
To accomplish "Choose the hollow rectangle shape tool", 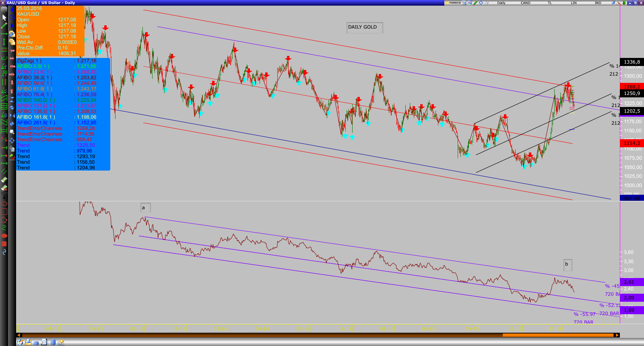I will point(4,212).
